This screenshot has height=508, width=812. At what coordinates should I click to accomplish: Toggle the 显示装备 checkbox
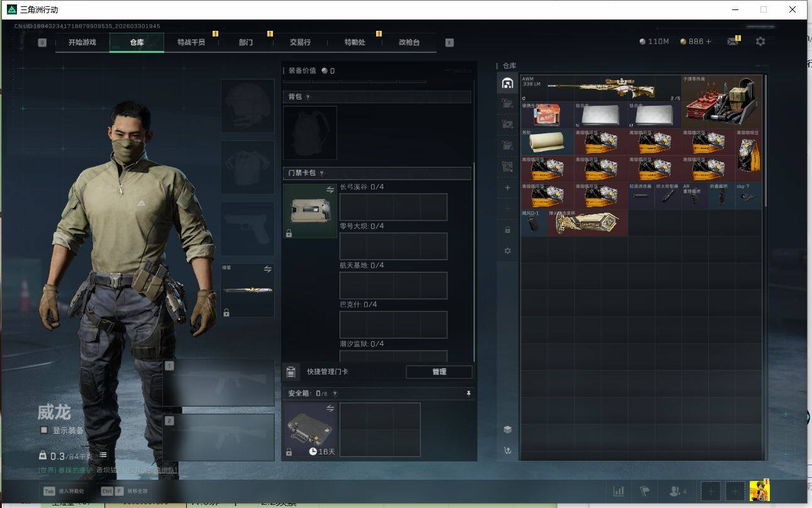43,430
